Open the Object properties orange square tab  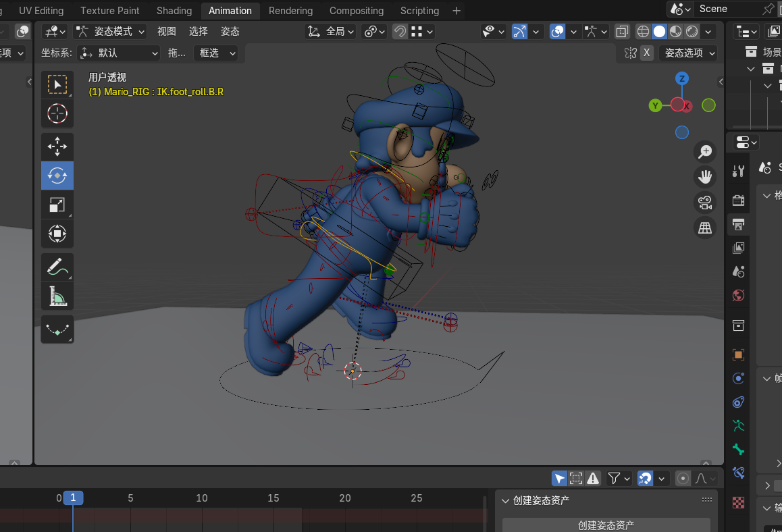738,354
